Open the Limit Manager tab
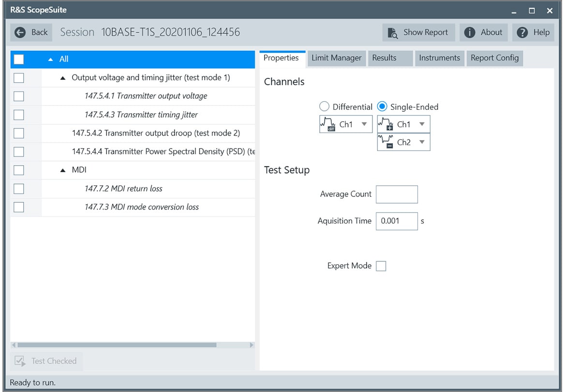Image resolution: width=565 pixels, height=392 pixels. [337, 59]
